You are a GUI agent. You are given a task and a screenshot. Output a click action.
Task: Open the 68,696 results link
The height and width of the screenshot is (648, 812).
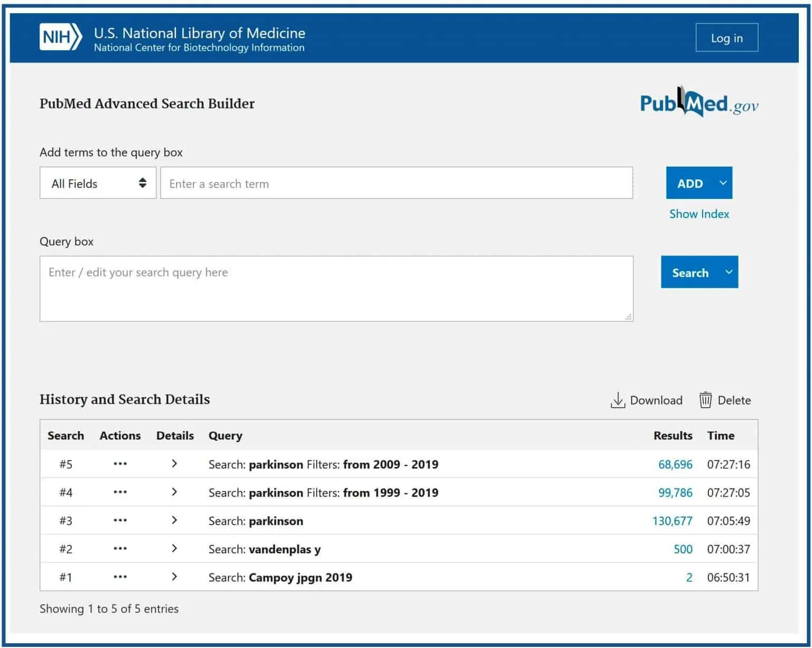[x=675, y=464]
